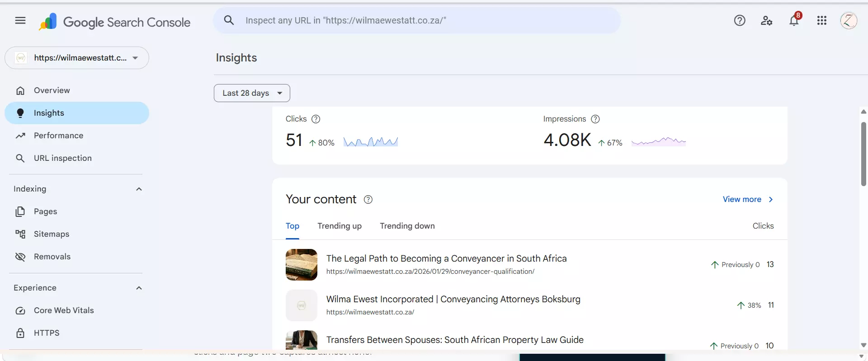
Task: Collapse the Indexing section
Action: [x=139, y=189]
